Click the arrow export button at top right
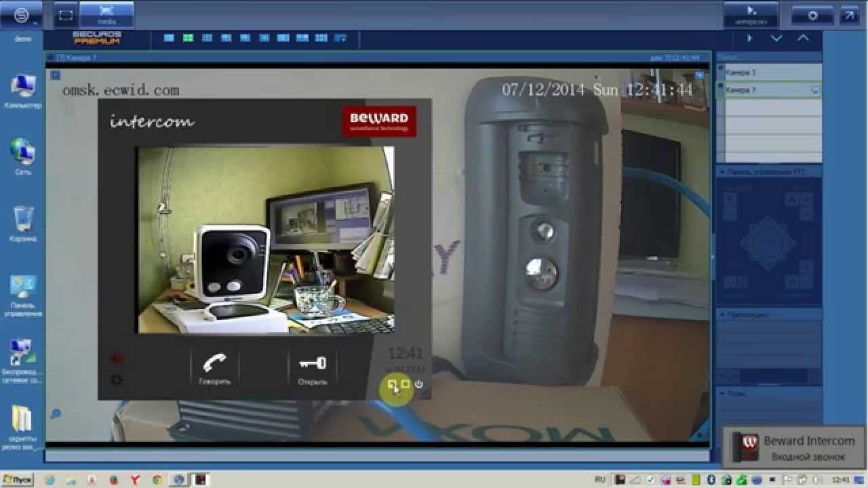The width and height of the screenshot is (868, 488). [x=849, y=15]
